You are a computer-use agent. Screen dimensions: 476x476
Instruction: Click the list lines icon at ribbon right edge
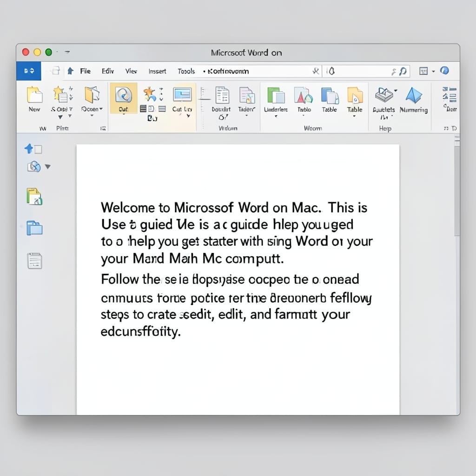pos(450,95)
